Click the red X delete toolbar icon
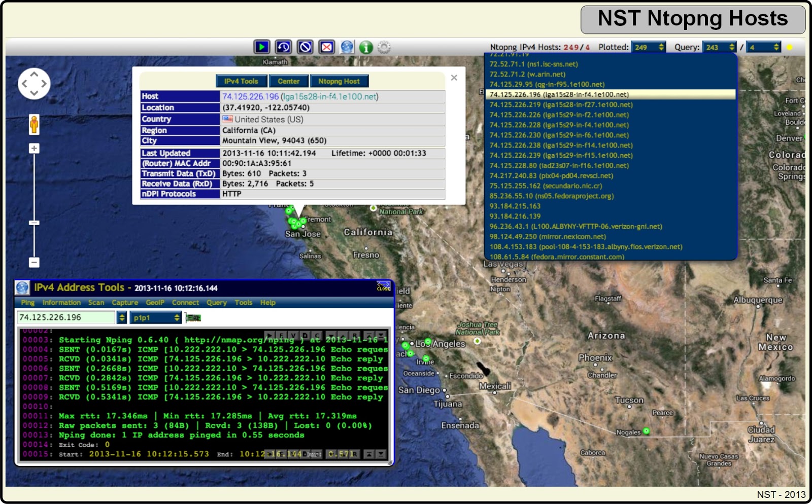This screenshot has height=504, width=812. [325, 47]
